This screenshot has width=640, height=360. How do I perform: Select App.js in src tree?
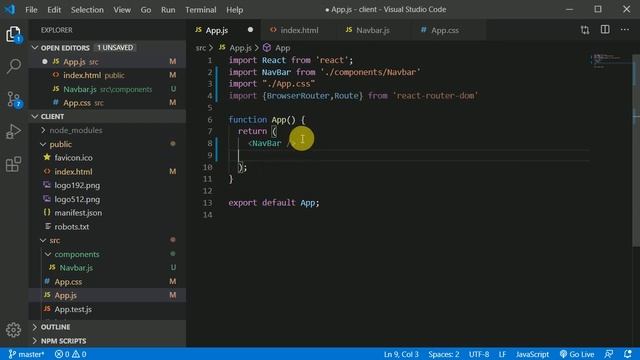point(107,295)
